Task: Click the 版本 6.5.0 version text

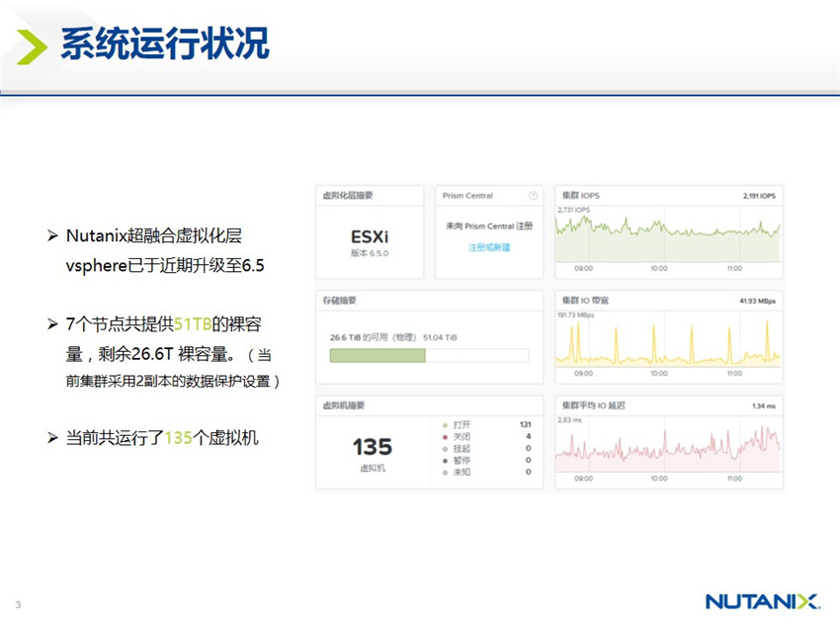Action: [x=370, y=253]
